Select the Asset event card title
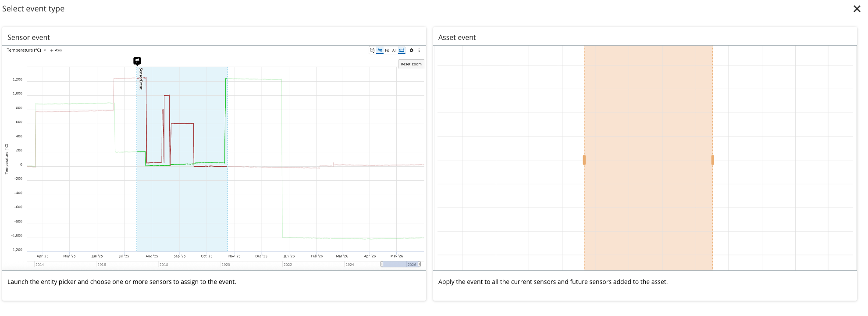 457,38
